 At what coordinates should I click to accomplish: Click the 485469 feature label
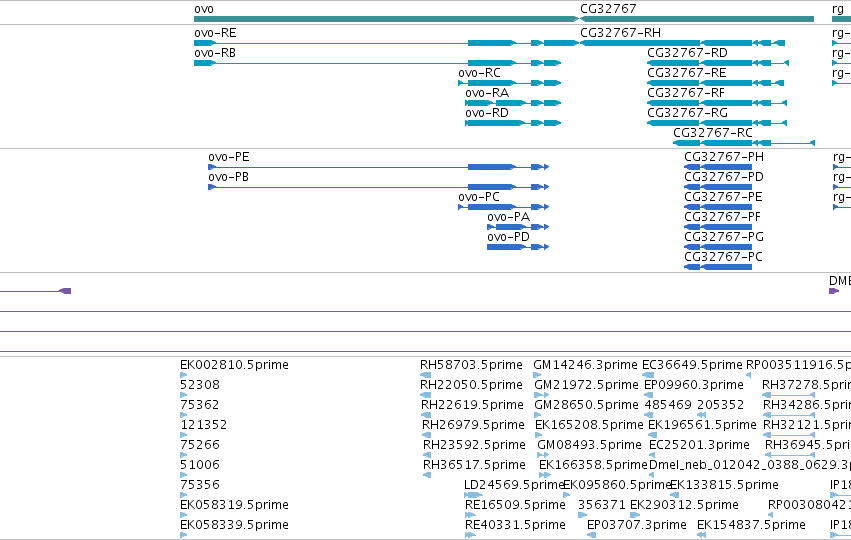[x=668, y=405]
